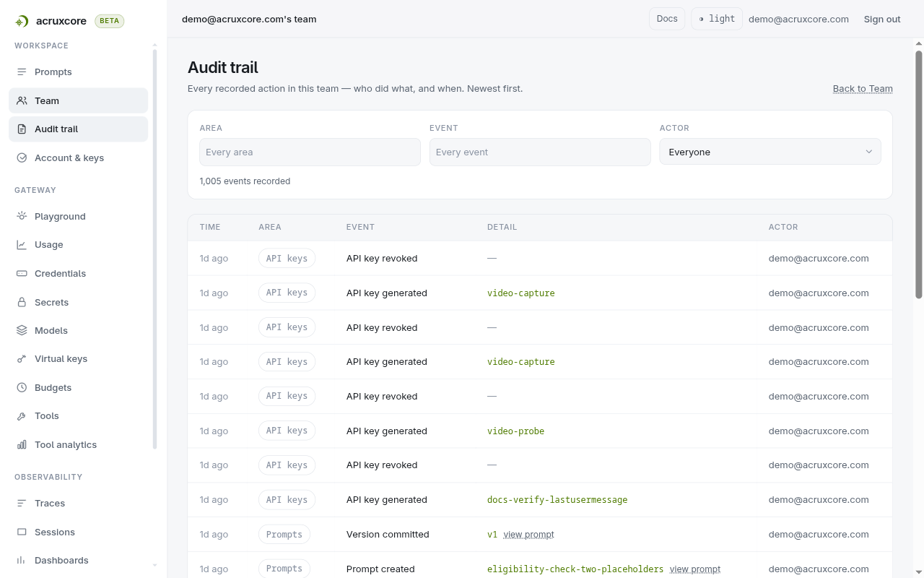Screen dimensions: 924x578
Task: Click the Prompts area tag in Version committed row
Action: (284, 535)
